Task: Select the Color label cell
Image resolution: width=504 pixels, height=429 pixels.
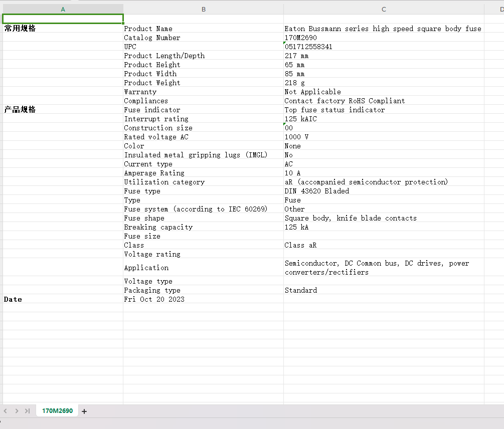Action: [204, 146]
